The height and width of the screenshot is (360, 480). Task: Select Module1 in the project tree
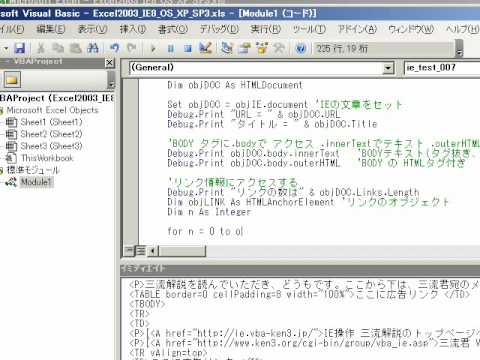36,182
